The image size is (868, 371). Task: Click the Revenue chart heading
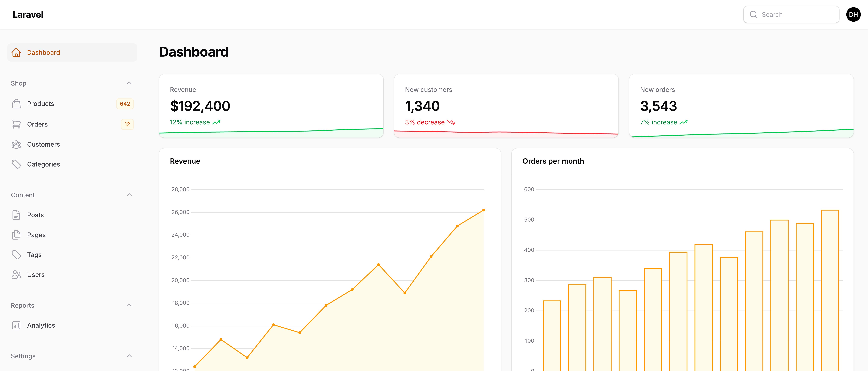[x=185, y=161]
